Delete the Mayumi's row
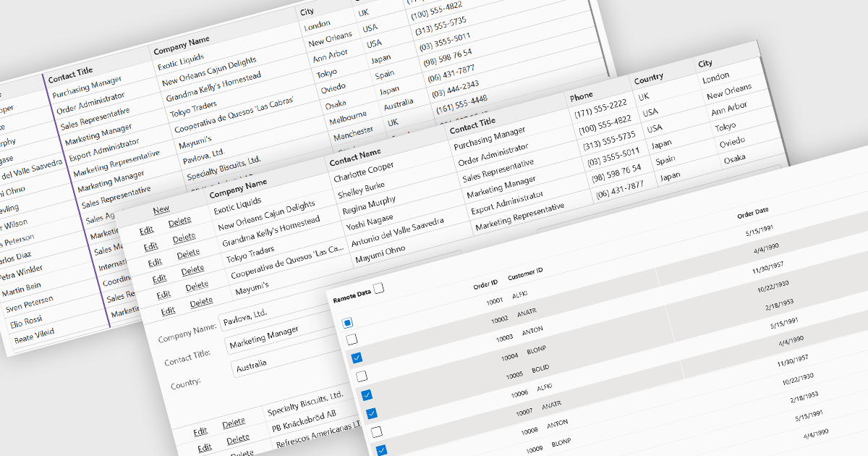 [x=201, y=303]
